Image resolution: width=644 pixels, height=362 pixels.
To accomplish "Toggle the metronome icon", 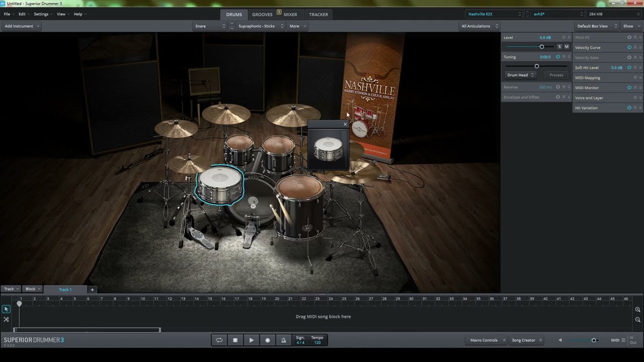I will (x=283, y=340).
